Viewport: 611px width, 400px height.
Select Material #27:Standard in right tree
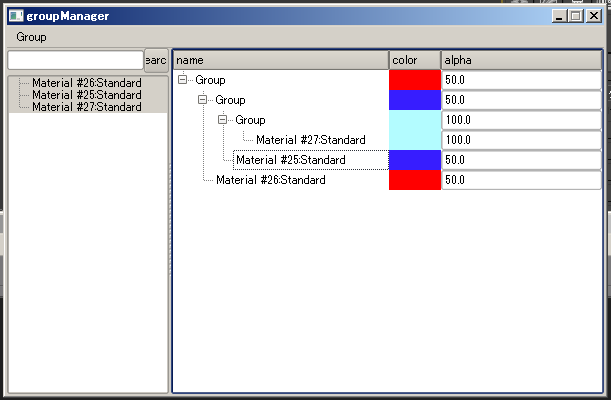311,140
